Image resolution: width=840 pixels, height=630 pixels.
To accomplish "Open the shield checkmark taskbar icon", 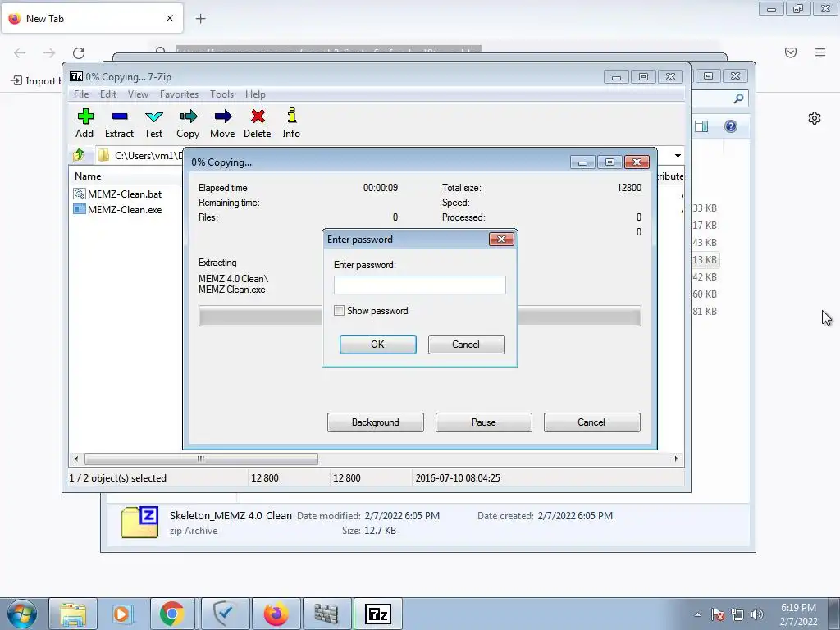I will [225, 614].
